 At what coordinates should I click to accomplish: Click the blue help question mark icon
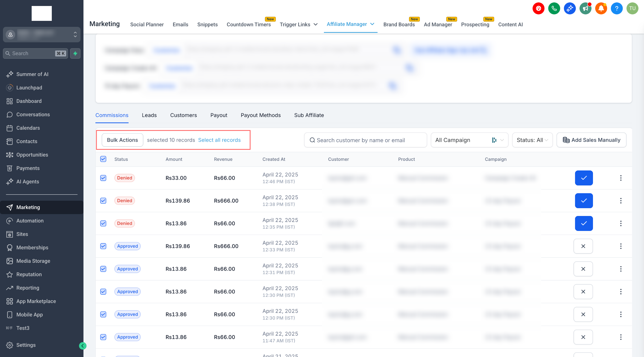616,8
